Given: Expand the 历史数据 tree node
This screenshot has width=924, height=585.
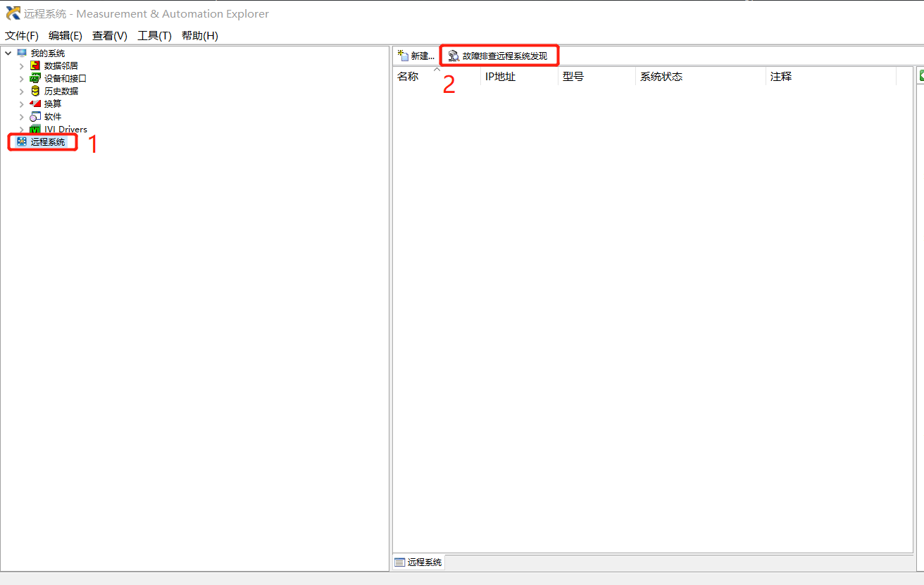Looking at the screenshot, I should click(x=21, y=92).
